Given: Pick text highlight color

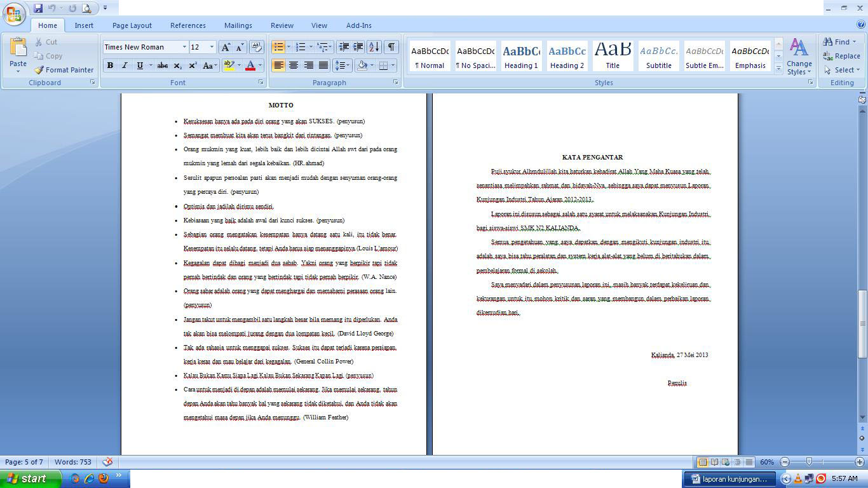Looking at the screenshot, I should click(x=229, y=65).
